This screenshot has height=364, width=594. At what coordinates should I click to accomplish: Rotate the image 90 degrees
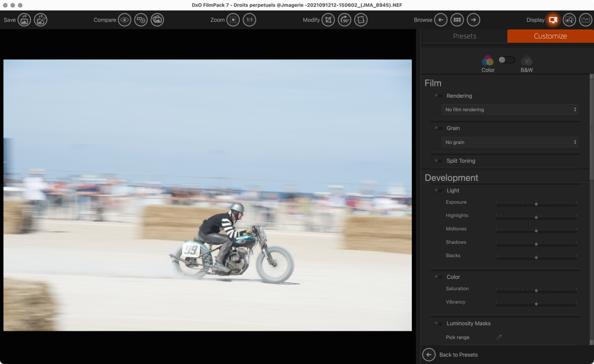click(345, 20)
